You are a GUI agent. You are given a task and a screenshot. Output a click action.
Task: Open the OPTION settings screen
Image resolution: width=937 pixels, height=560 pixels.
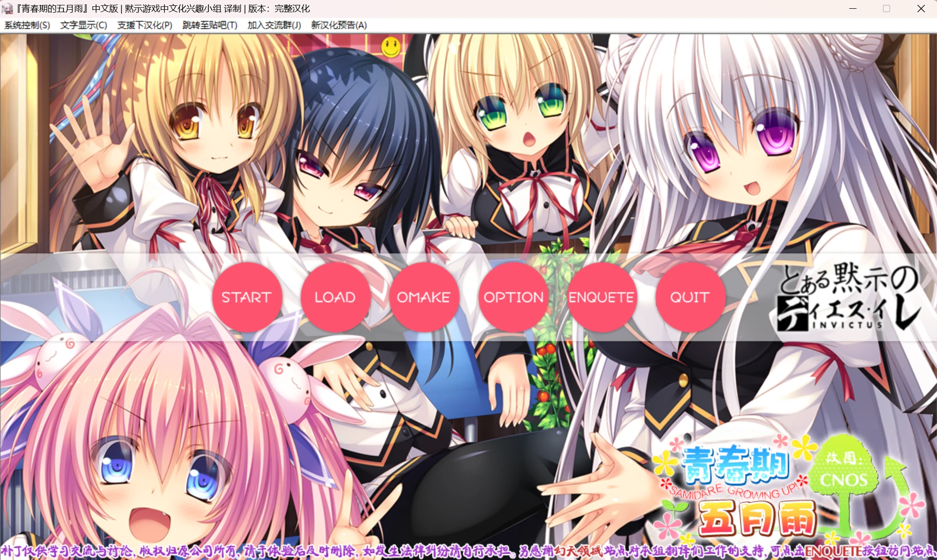(x=513, y=297)
